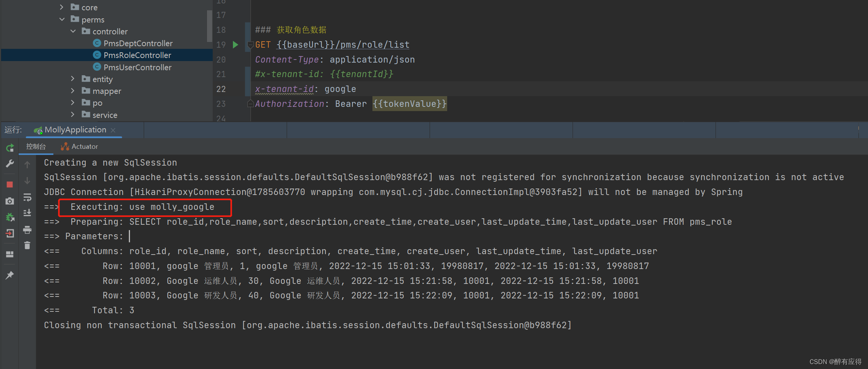The width and height of the screenshot is (868, 369).
Task: Expand the core folder
Action: 61,7
